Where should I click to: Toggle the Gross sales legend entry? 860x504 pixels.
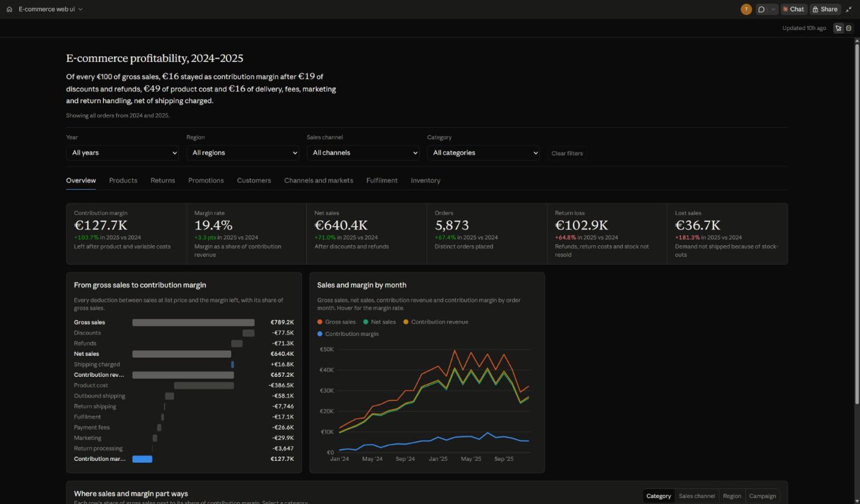pyautogui.click(x=336, y=322)
